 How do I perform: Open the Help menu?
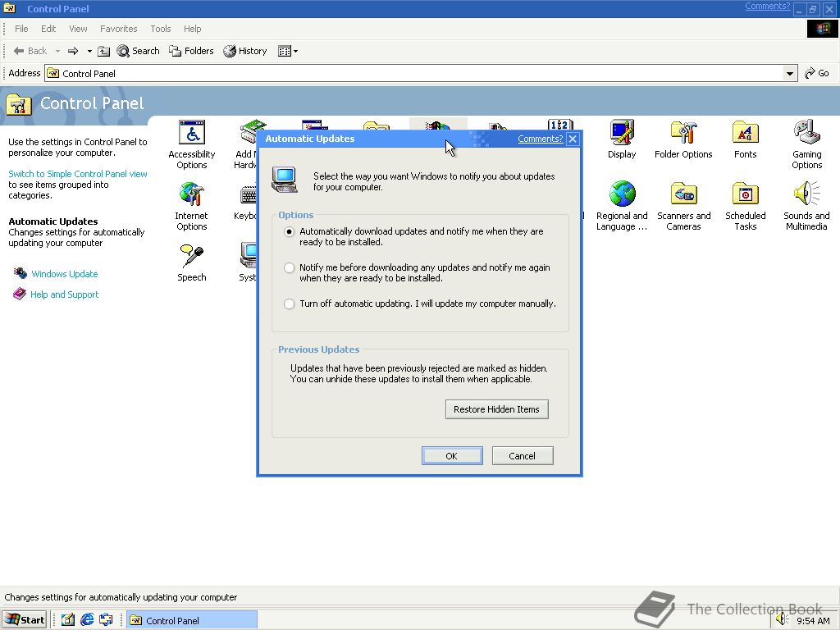click(x=192, y=29)
